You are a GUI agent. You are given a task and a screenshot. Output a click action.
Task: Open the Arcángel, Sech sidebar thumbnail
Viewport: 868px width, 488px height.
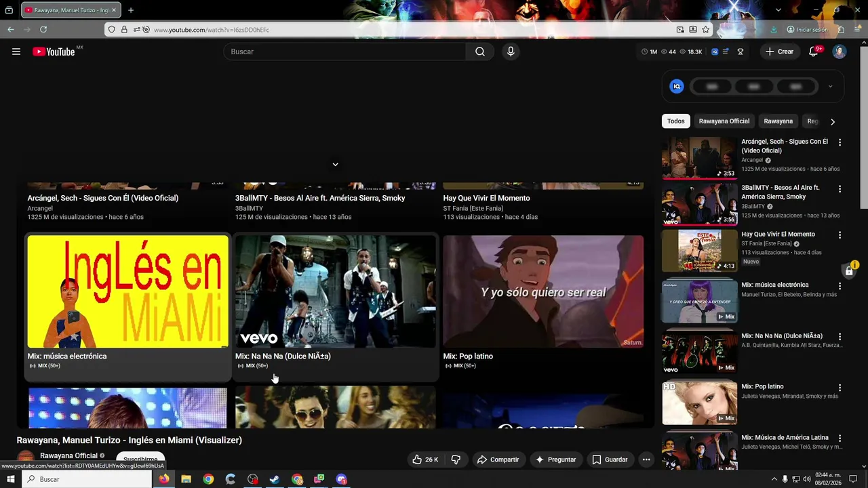point(699,158)
